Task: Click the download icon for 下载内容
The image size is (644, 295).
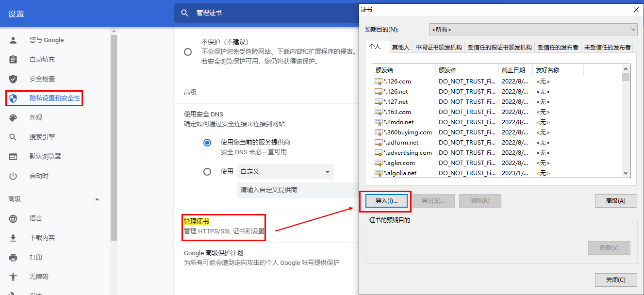Action: [13, 238]
